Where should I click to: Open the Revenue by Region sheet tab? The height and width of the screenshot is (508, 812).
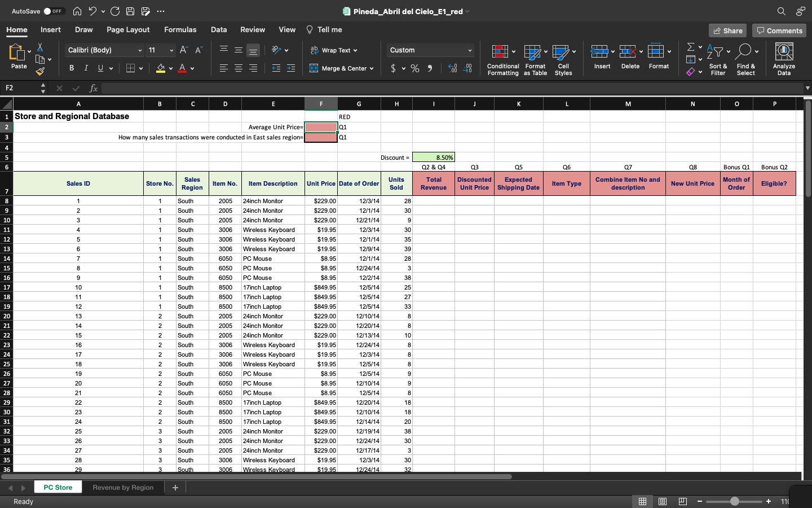point(123,488)
